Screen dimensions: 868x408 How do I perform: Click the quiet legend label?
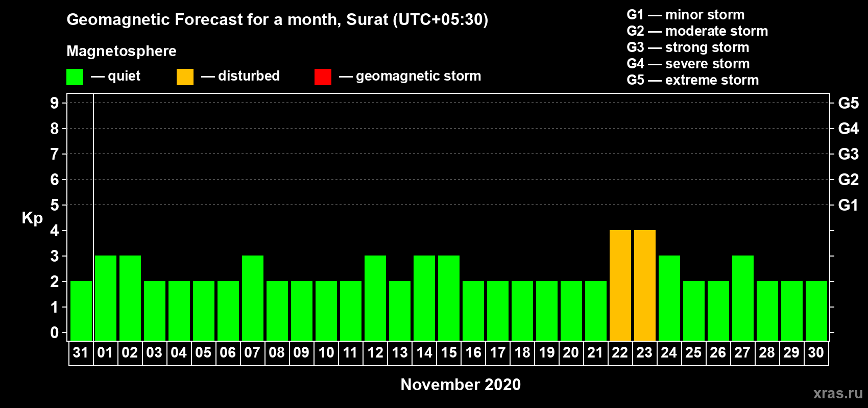point(124,76)
